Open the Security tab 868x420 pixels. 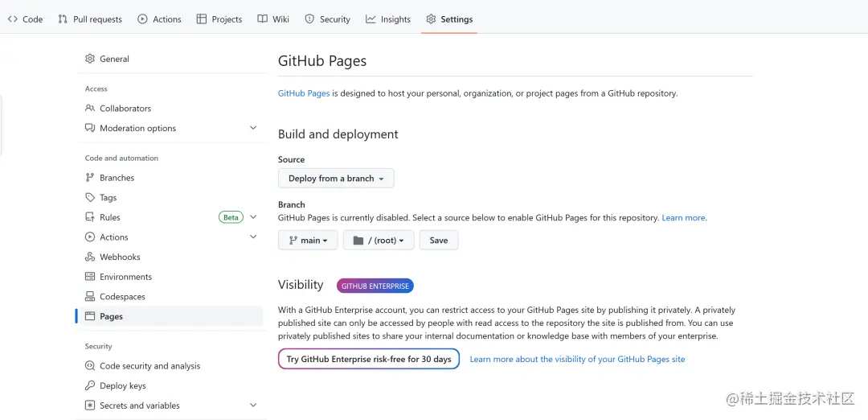click(328, 19)
